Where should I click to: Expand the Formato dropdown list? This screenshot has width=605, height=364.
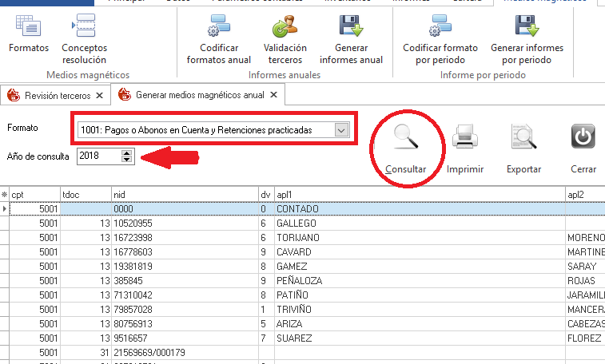click(x=342, y=129)
